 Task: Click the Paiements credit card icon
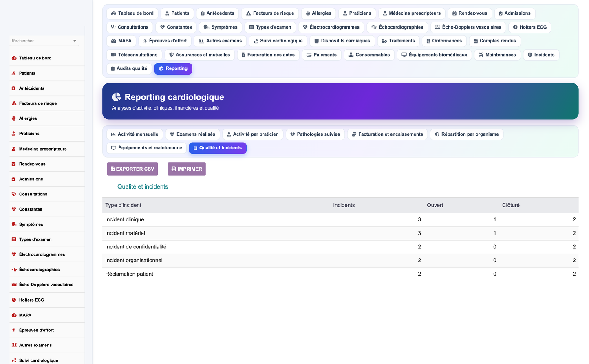pyautogui.click(x=309, y=55)
